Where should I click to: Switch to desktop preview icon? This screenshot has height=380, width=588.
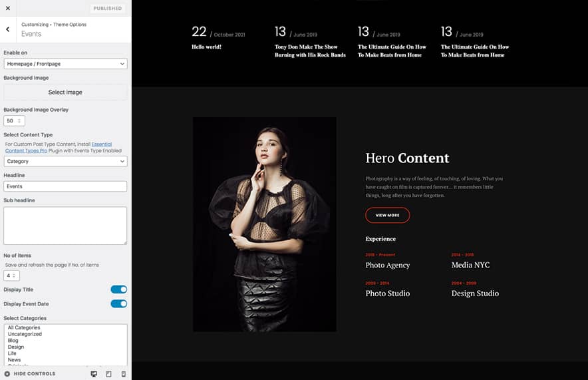click(94, 374)
